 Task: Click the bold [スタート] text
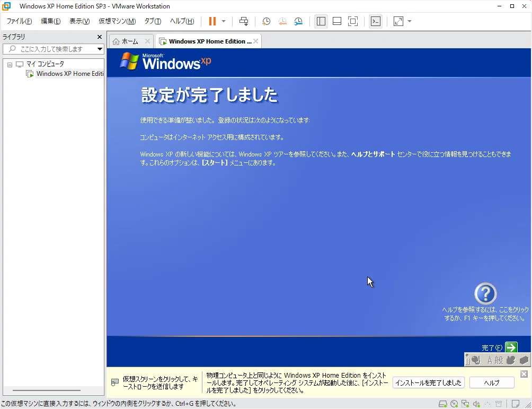coord(215,163)
